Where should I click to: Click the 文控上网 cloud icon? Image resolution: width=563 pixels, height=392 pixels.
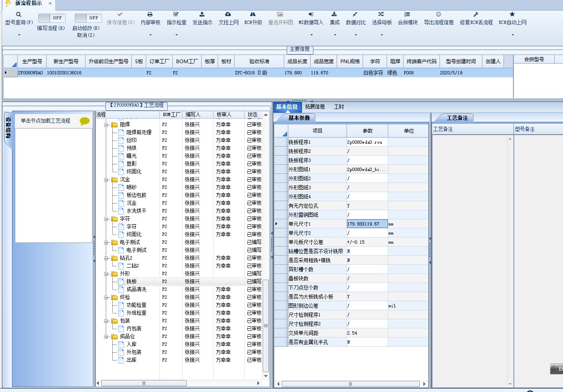pos(228,14)
